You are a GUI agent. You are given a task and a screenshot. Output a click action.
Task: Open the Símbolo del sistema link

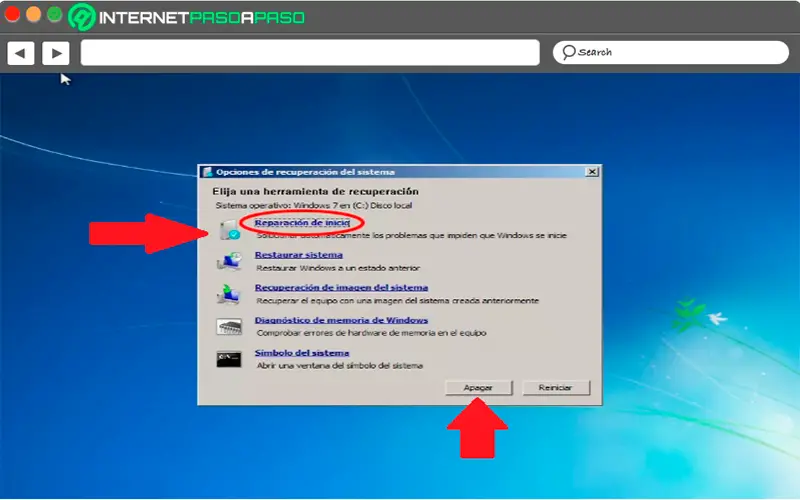pos(302,353)
